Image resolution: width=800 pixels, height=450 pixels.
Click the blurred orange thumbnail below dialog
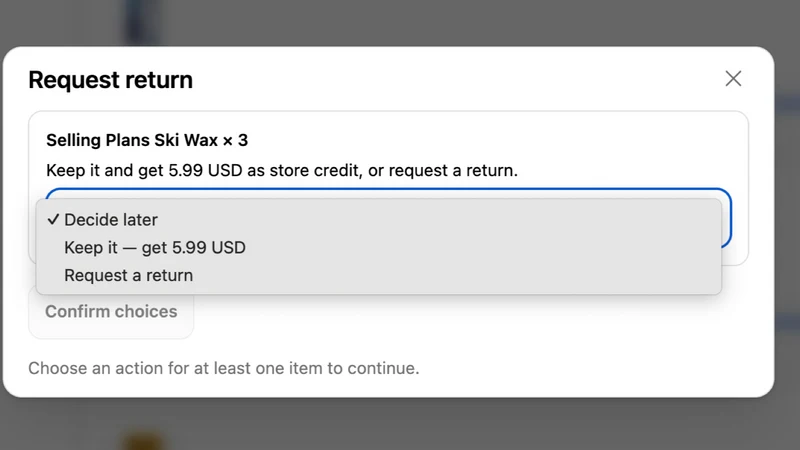pos(144,441)
